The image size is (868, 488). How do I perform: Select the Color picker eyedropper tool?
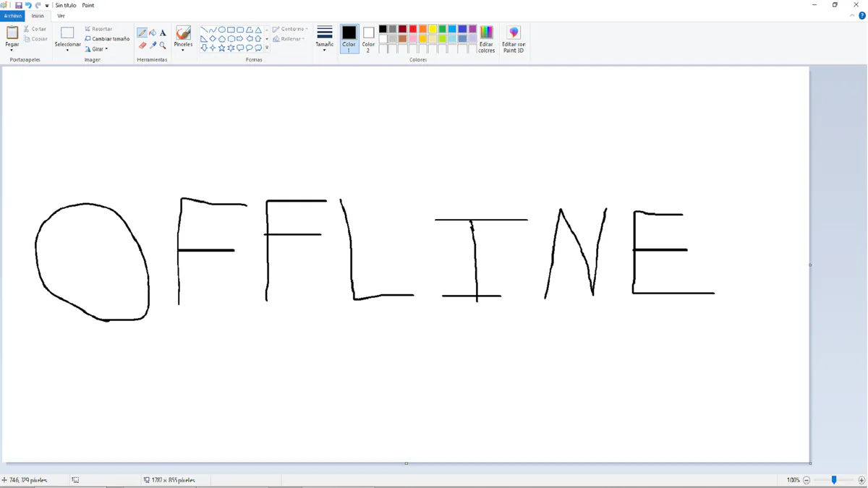(x=153, y=45)
